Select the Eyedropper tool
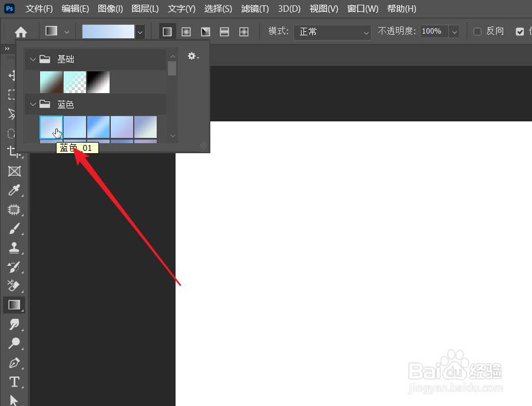 point(14,190)
